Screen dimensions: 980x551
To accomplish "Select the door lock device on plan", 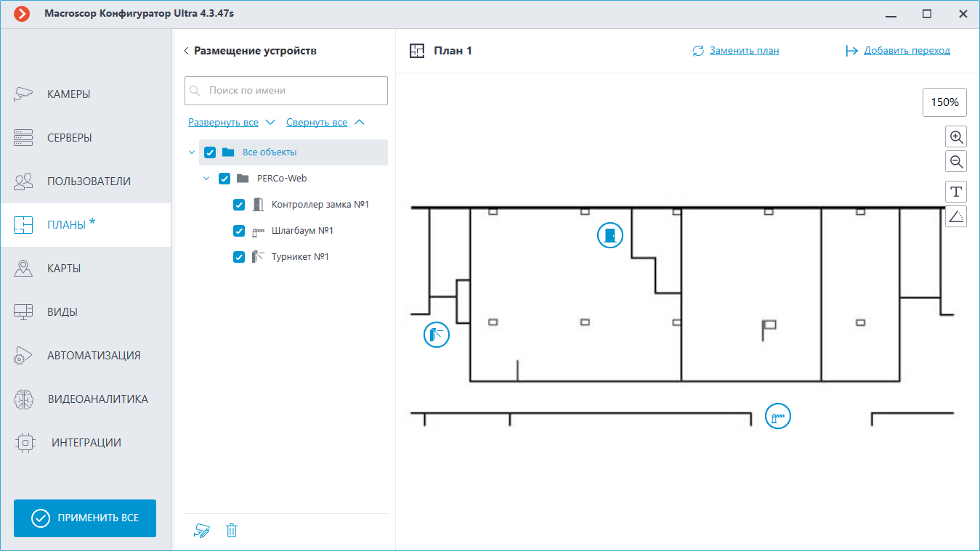I will 610,235.
